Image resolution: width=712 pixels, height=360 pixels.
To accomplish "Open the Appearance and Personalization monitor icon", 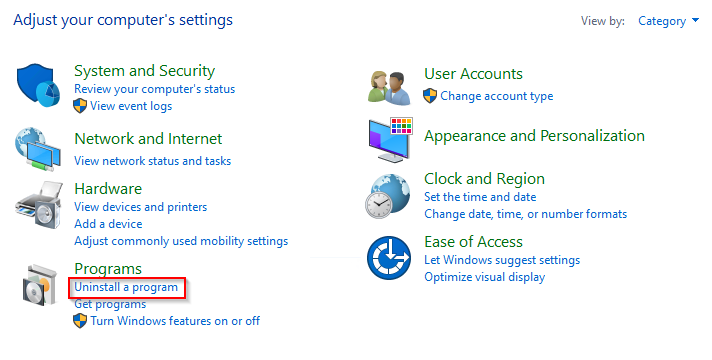I will click(x=391, y=139).
